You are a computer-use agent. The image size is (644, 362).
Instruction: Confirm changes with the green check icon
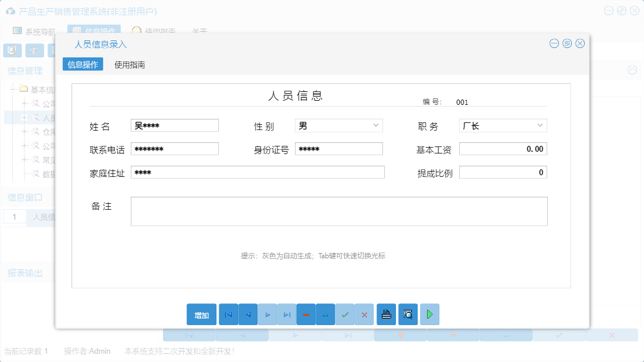click(x=345, y=315)
